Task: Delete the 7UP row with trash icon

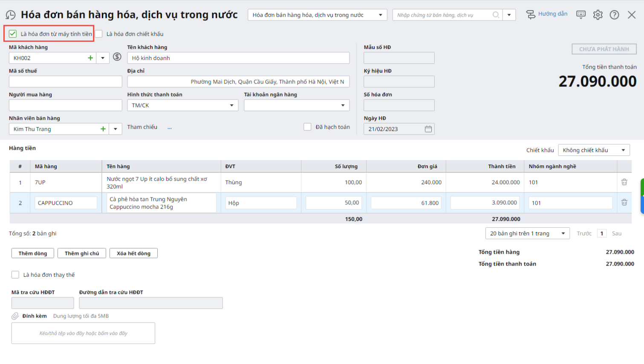Action: click(x=624, y=182)
